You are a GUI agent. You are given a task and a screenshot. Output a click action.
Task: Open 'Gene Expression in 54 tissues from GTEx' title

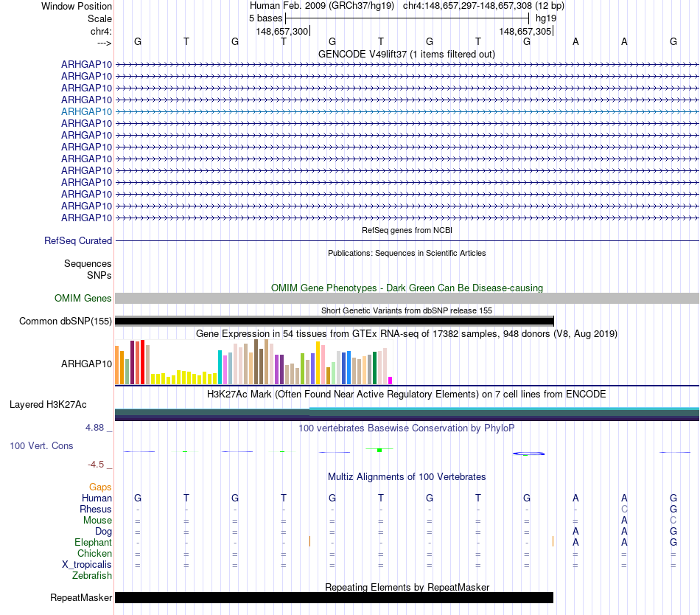click(407, 333)
